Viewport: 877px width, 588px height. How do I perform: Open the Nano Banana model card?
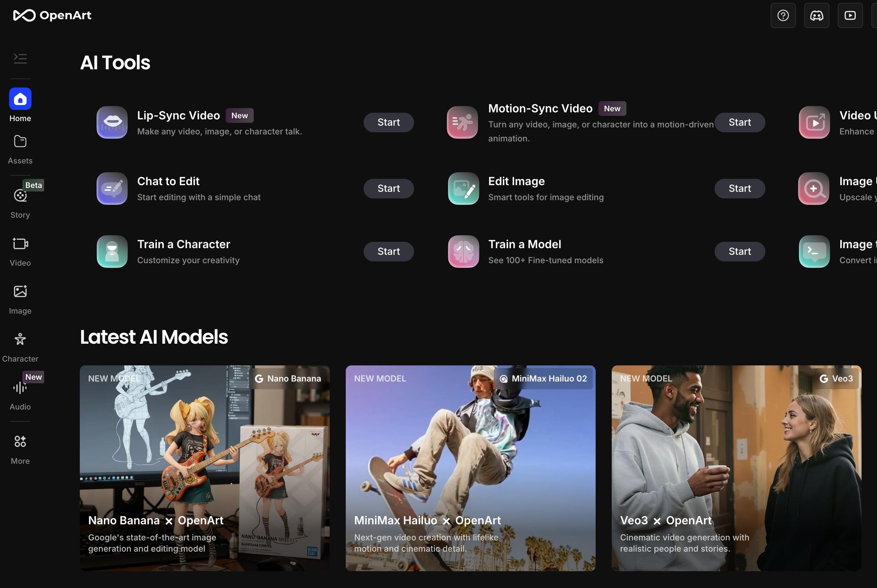(204, 468)
